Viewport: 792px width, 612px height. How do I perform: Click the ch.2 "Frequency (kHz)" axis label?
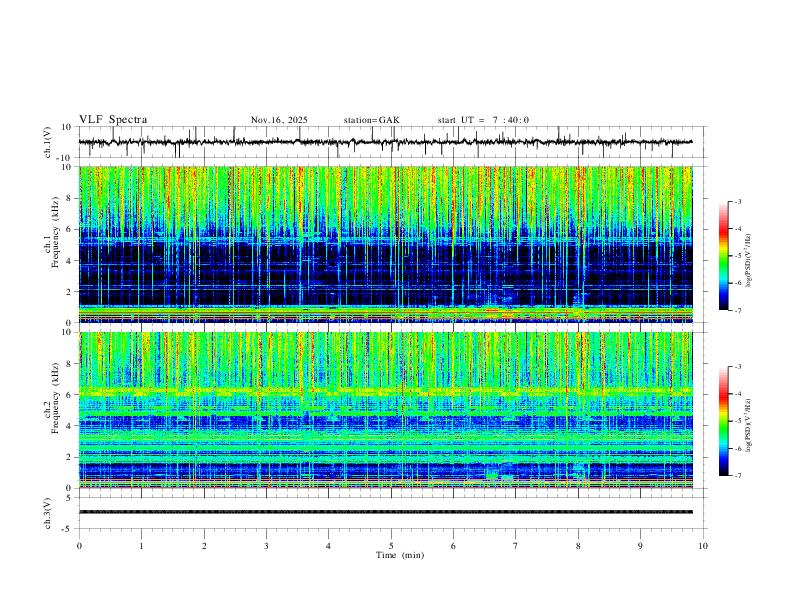[55, 398]
